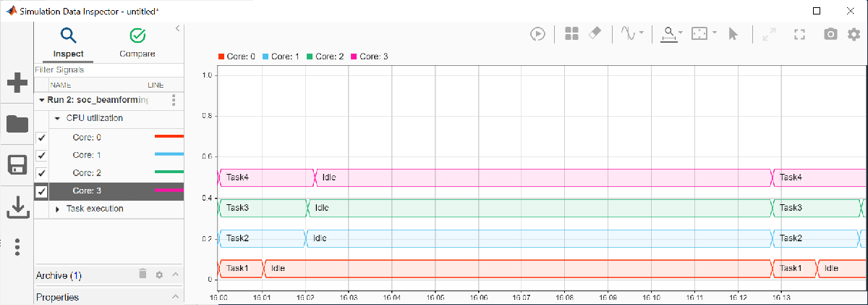Click the Import data download icon
Image resolution: width=868 pixels, height=305 pixels.
coord(17,207)
